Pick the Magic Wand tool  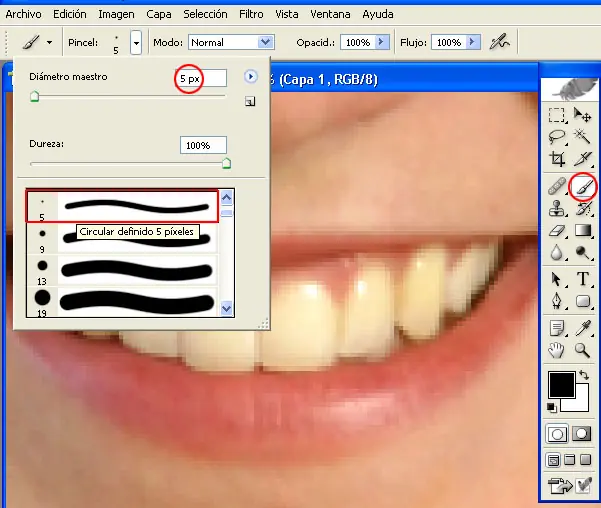point(583,137)
